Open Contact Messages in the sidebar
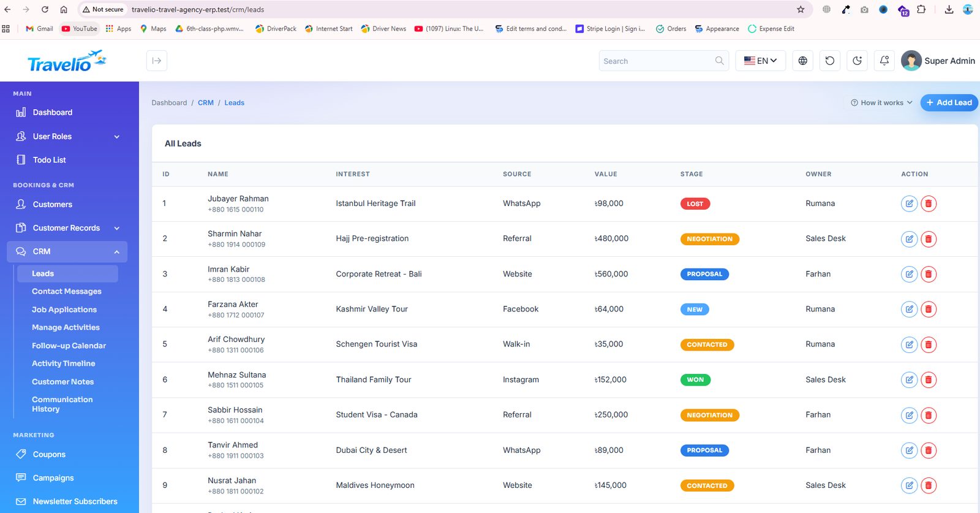 click(66, 292)
